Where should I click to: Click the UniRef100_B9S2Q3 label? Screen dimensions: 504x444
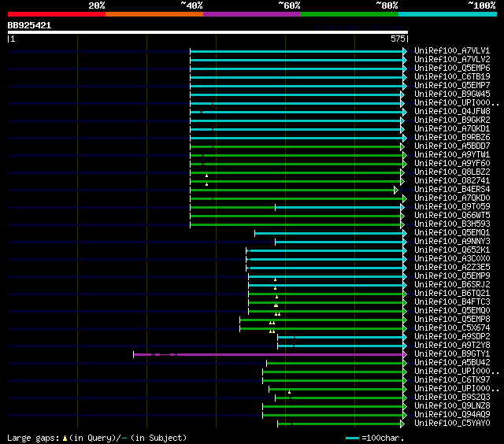pos(452,398)
